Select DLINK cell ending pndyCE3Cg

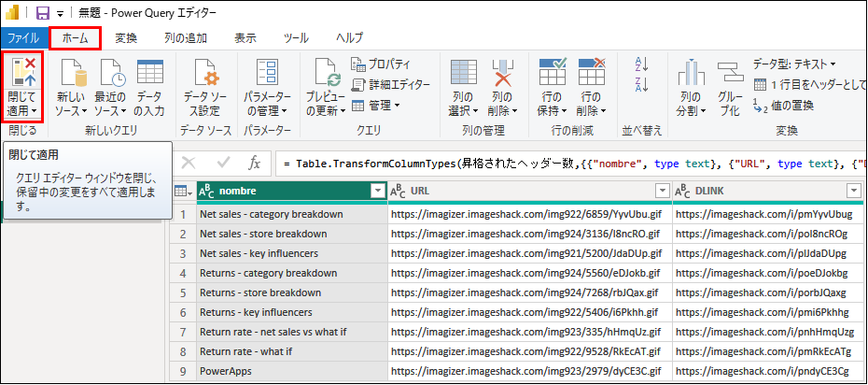pos(770,371)
